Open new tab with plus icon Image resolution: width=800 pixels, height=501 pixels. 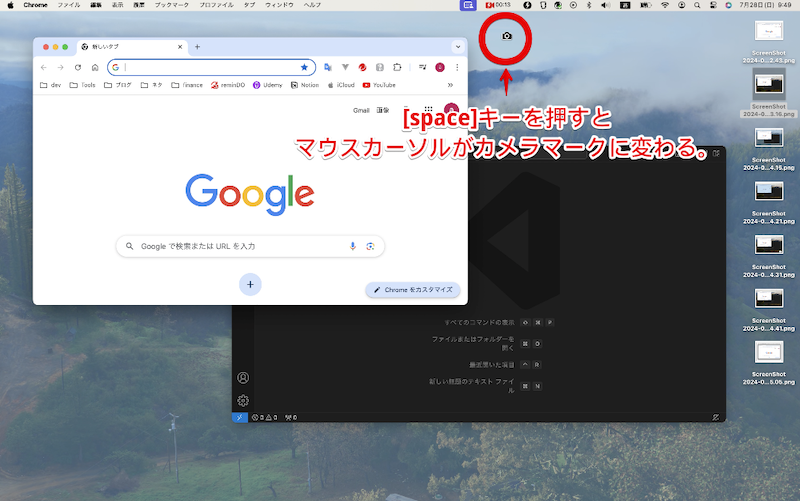pyautogui.click(x=197, y=47)
